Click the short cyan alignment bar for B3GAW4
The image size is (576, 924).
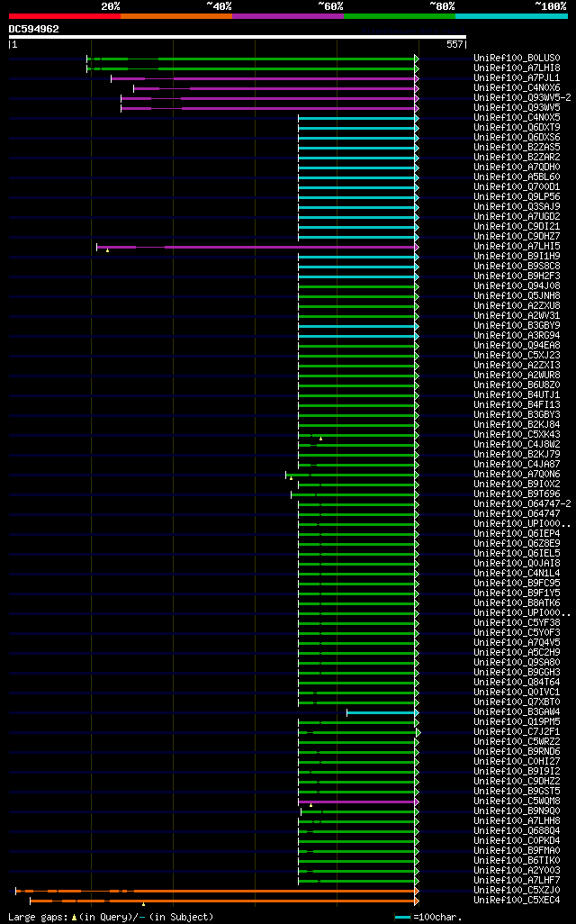click(382, 713)
